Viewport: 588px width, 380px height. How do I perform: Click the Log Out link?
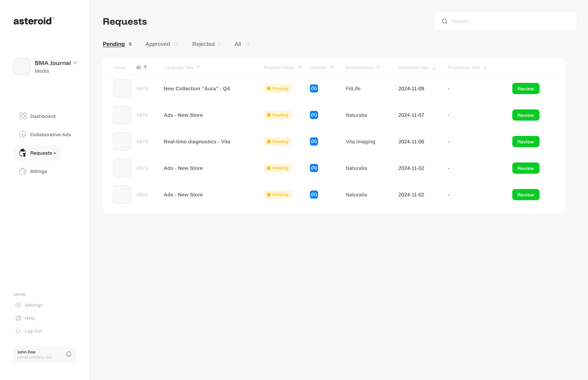(x=29, y=331)
